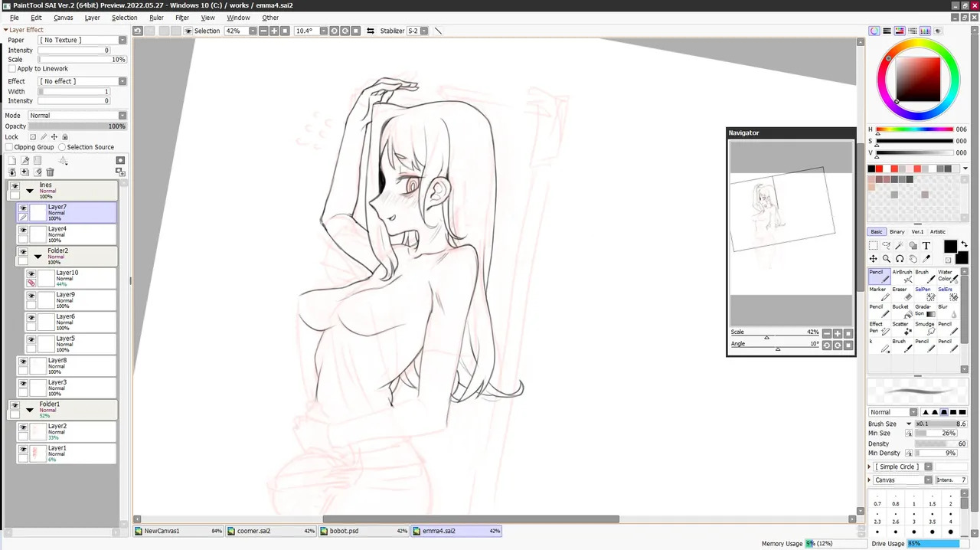
Task: Select the Blur tool
Action: [x=948, y=310]
